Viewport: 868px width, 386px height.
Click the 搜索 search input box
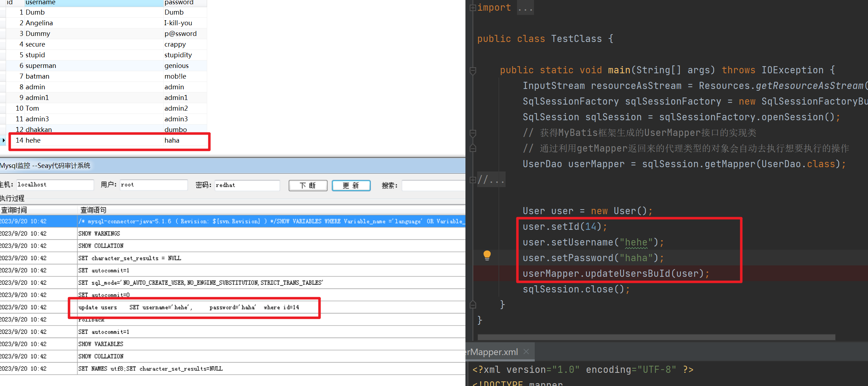(433, 185)
